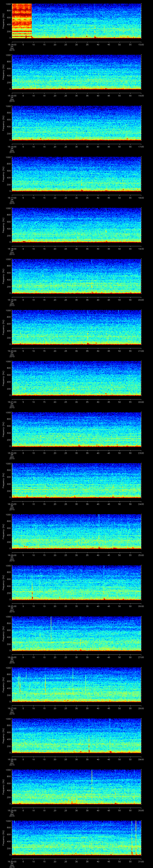
Task: Click the 18:00 end time label
Action: click(141, 198)
